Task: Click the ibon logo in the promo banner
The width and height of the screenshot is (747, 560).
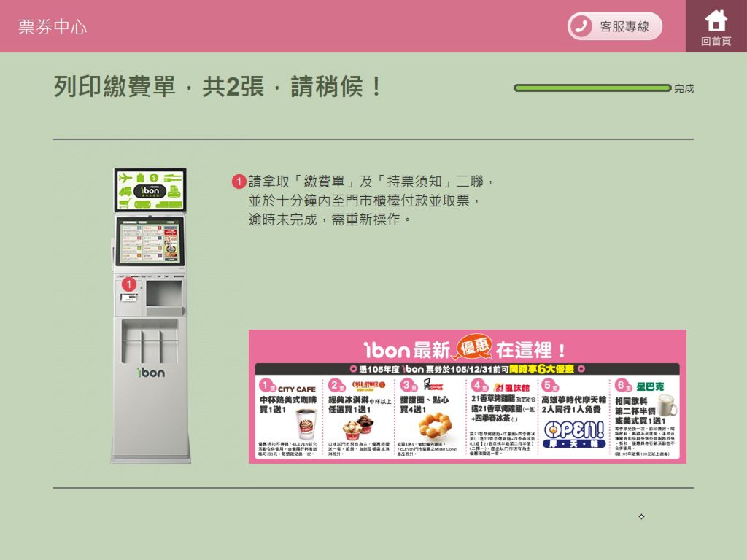Action: (387, 350)
